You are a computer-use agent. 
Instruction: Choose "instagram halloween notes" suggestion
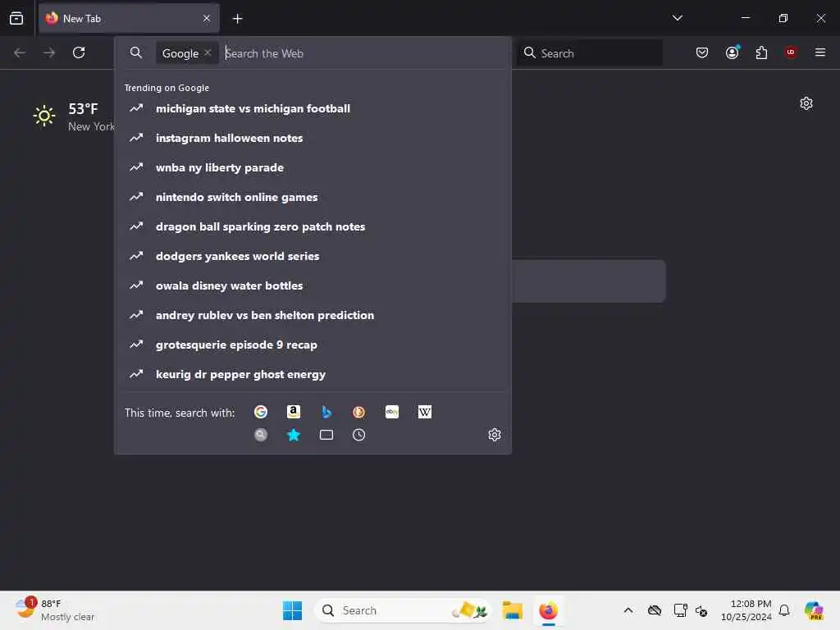[313, 138]
